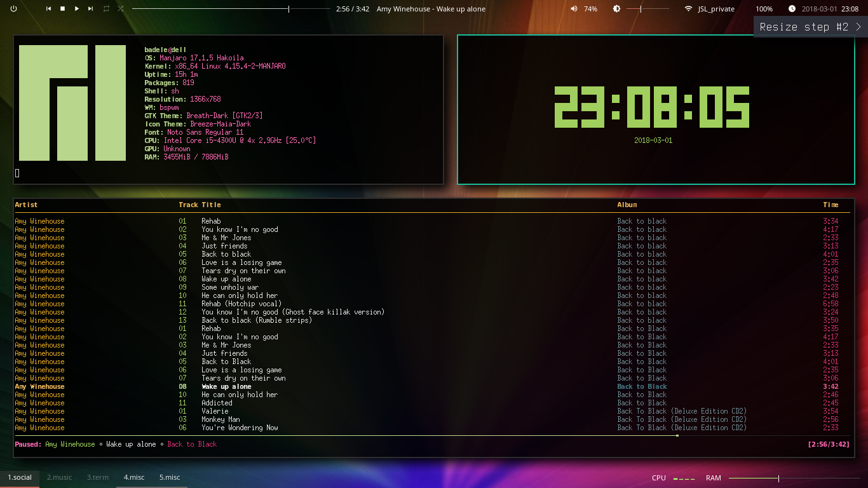Screen dimensions: 868x488
Task: Open the power menu icon
Action: pos(14,9)
